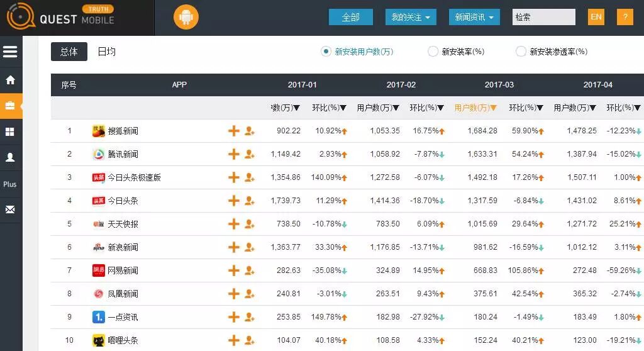This screenshot has height=351, width=644.
Task: Switch language with the EN button
Action: [596, 17]
